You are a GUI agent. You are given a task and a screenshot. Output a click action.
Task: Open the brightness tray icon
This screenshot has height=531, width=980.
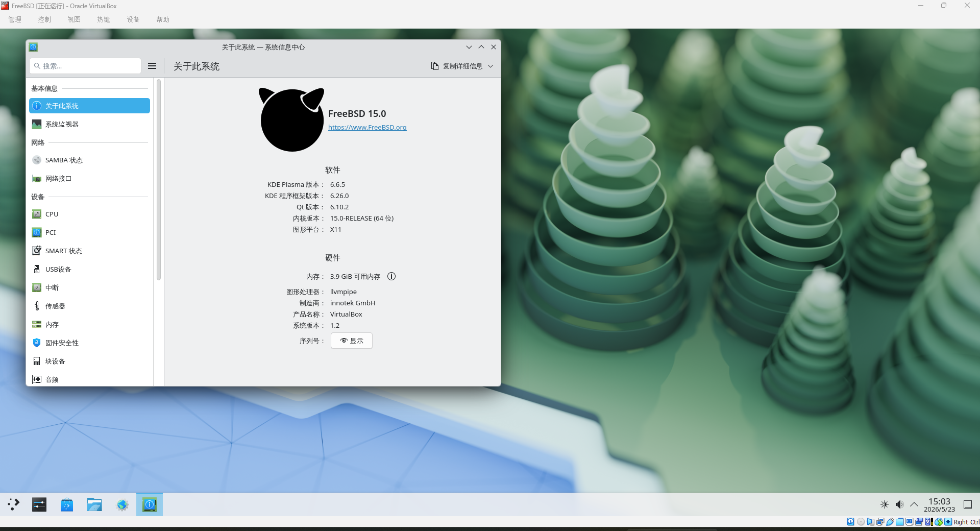pos(885,504)
